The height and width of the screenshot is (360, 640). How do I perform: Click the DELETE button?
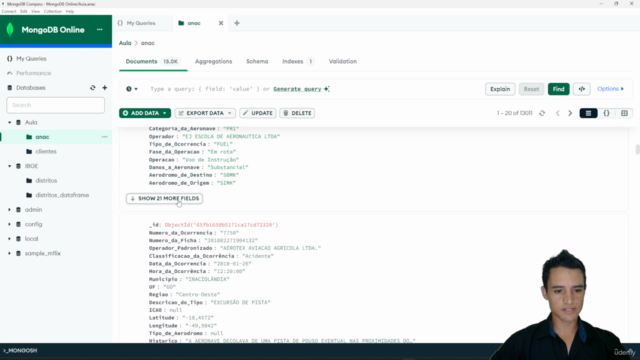pos(297,113)
